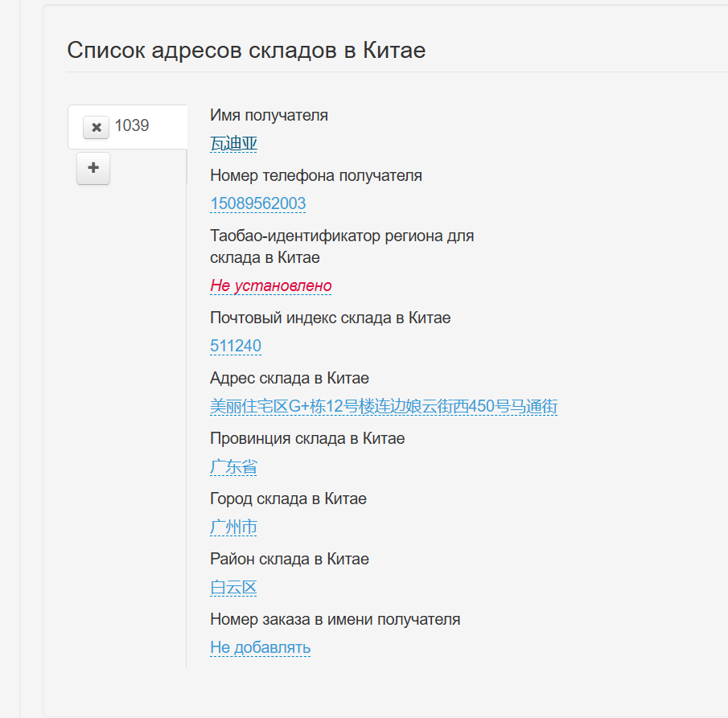This screenshot has height=718, width=728.
Task: Change the warehouse district 白云区
Action: 233,587
